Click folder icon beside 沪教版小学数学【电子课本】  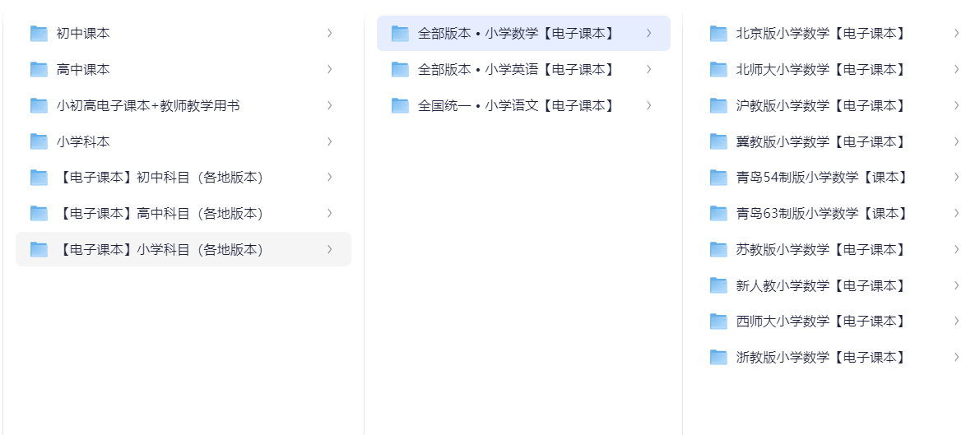(x=718, y=105)
